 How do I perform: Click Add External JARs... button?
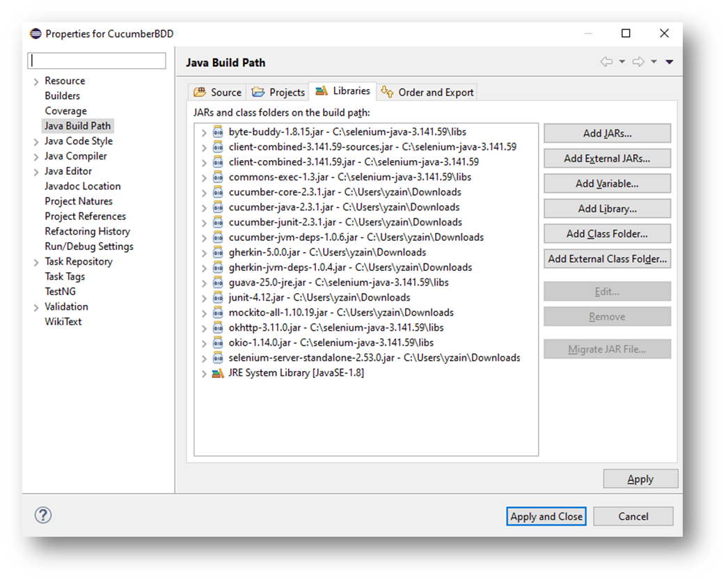pos(608,159)
